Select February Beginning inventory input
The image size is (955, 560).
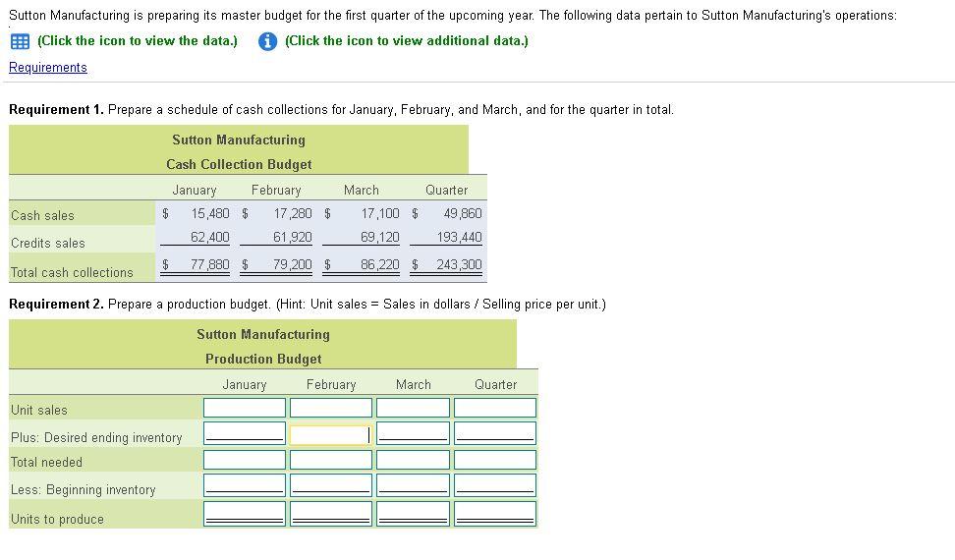[331, 485]
